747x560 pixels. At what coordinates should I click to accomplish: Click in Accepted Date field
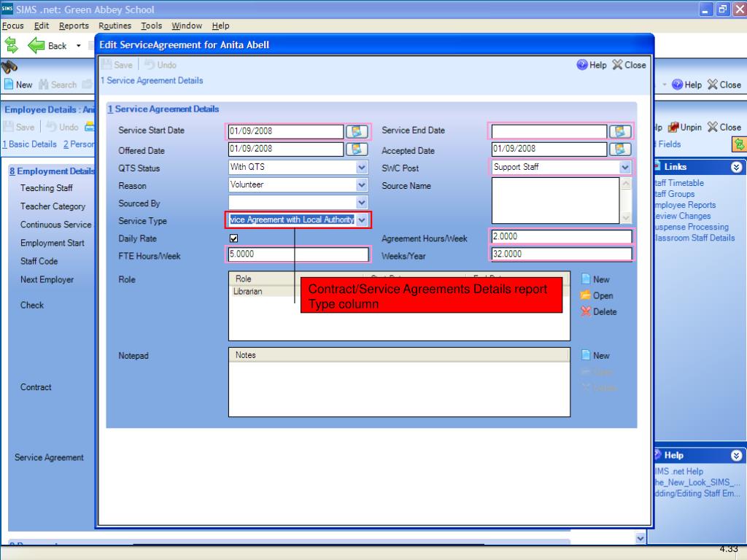point(549,149)
